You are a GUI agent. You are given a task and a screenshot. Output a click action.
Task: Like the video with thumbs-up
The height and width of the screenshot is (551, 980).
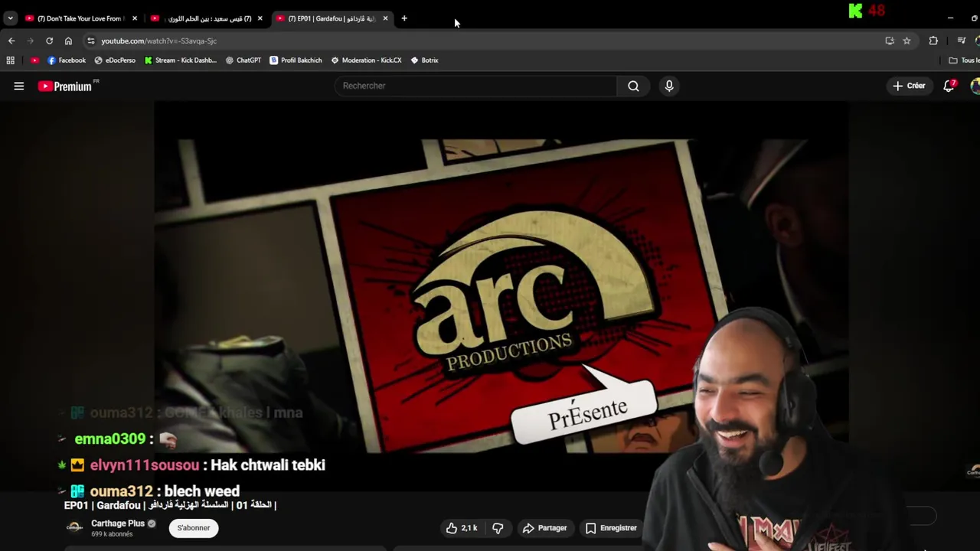tap(461, 528)
